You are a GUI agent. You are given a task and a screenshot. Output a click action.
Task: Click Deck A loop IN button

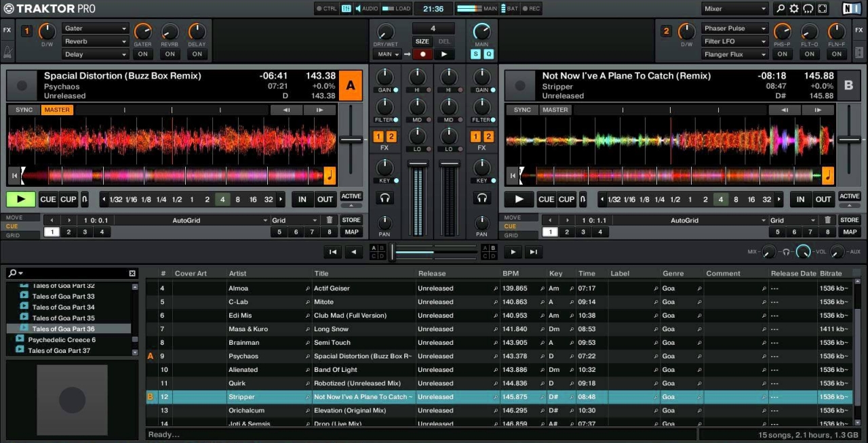coord(302,199)
